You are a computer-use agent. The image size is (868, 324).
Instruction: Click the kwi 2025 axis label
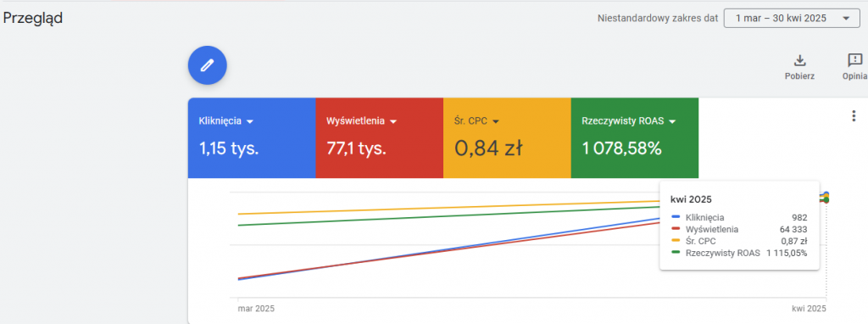point(810,307)
